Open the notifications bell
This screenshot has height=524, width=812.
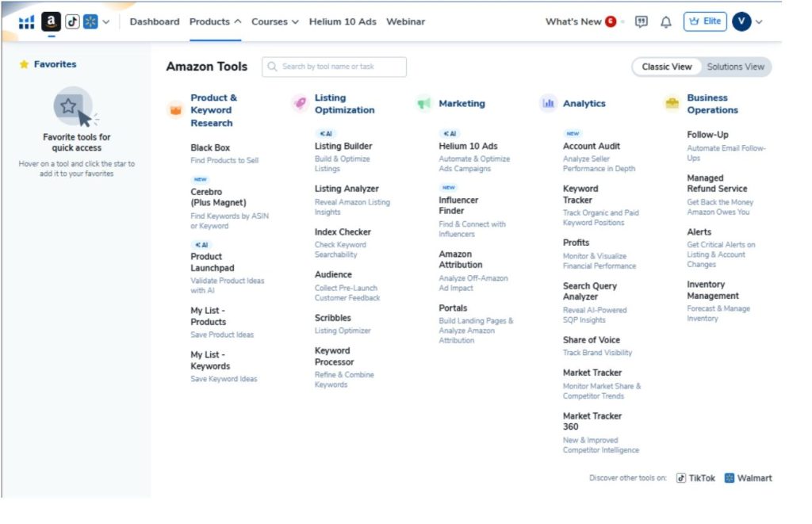coord(666,21)
